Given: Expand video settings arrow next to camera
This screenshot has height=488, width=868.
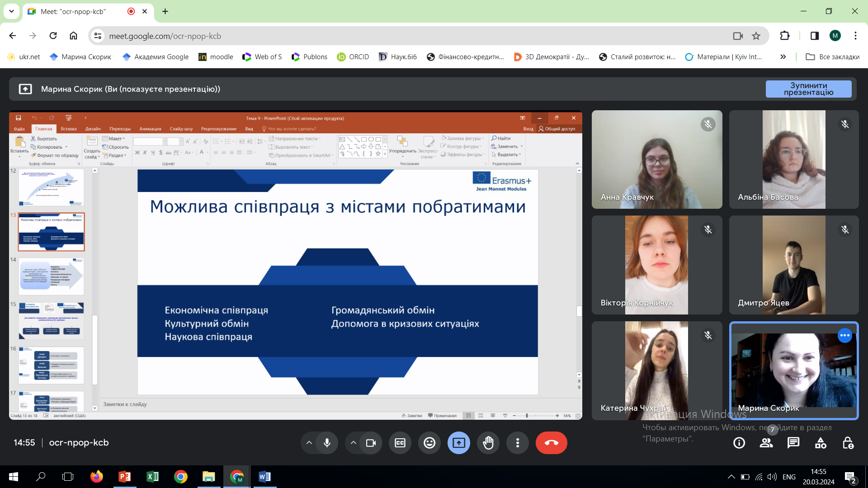Looking at the screenshot, I should pos(354,443).
